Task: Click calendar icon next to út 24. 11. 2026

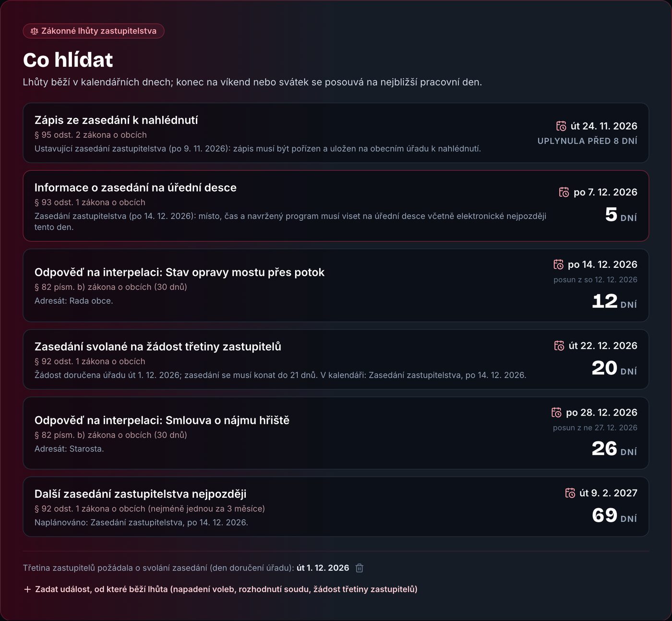Action: point(561,126)
